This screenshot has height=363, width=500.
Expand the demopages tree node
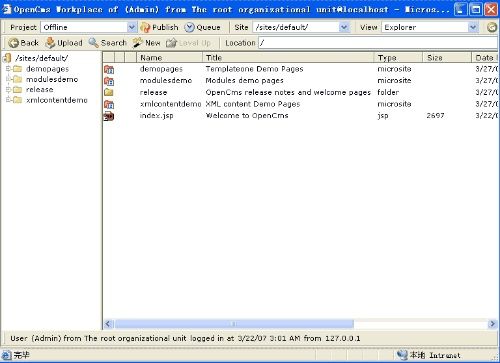click(x=8, y=69)
